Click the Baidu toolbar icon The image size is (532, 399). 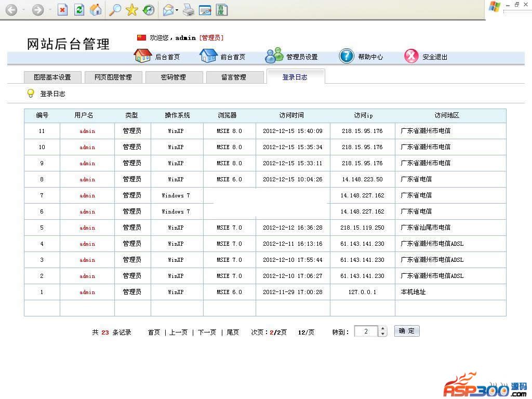221,10
